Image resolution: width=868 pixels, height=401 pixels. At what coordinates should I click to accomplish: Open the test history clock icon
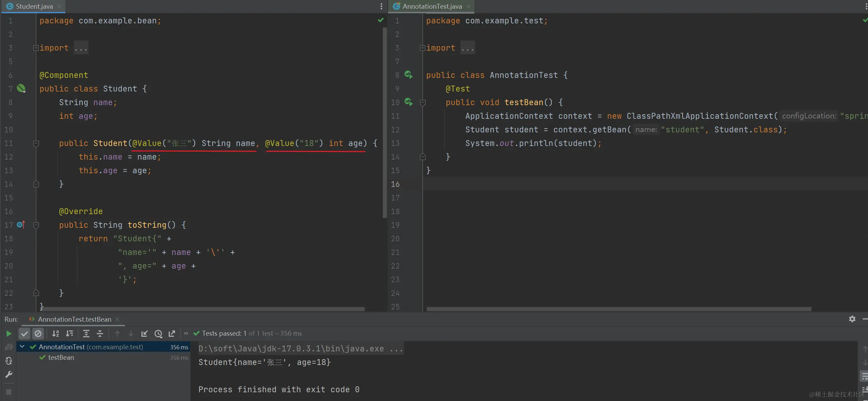pyautogui.click(x=158, y=334)
